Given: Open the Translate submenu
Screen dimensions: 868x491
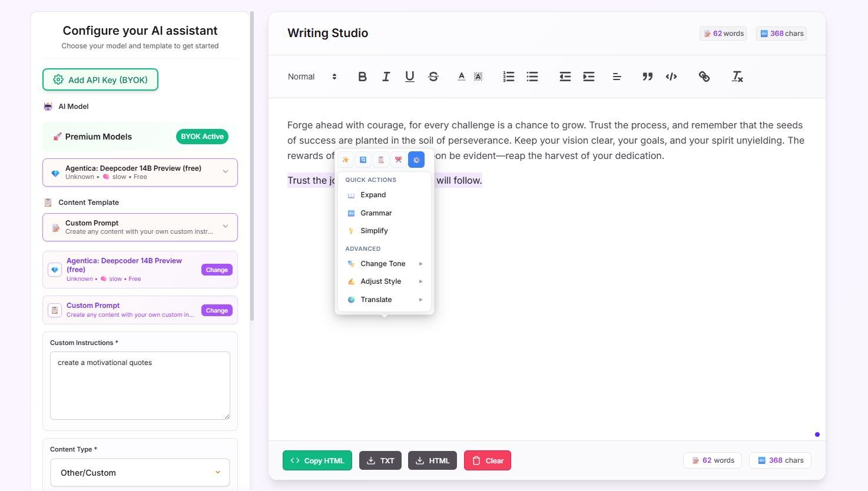Looking at the screenshot, I should 385,300.
